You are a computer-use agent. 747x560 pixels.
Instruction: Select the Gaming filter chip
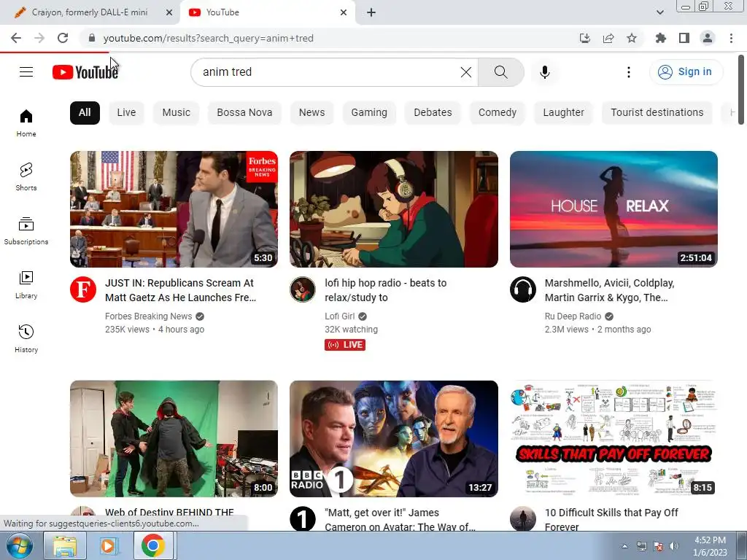tap(369, 113)
